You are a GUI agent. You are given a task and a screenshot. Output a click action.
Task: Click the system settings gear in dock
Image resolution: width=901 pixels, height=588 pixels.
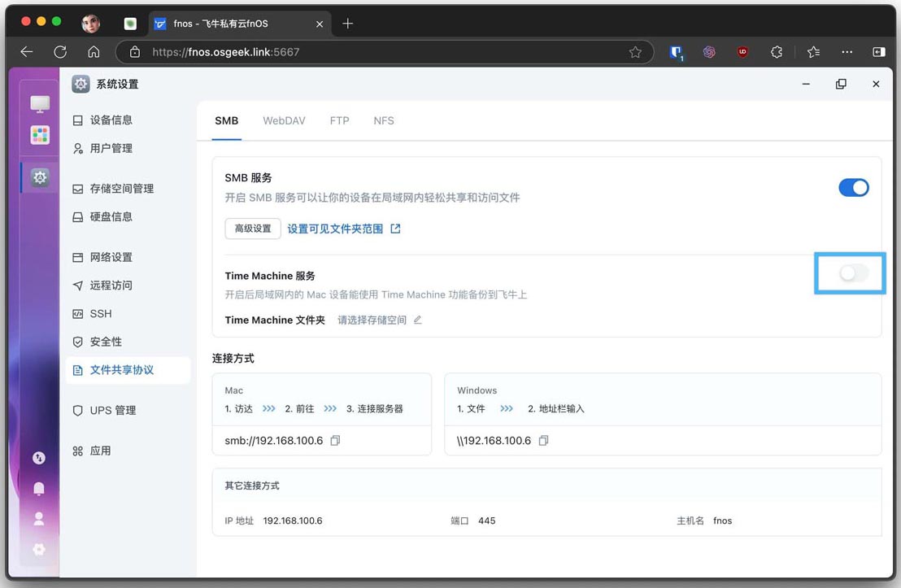[40, 177]
